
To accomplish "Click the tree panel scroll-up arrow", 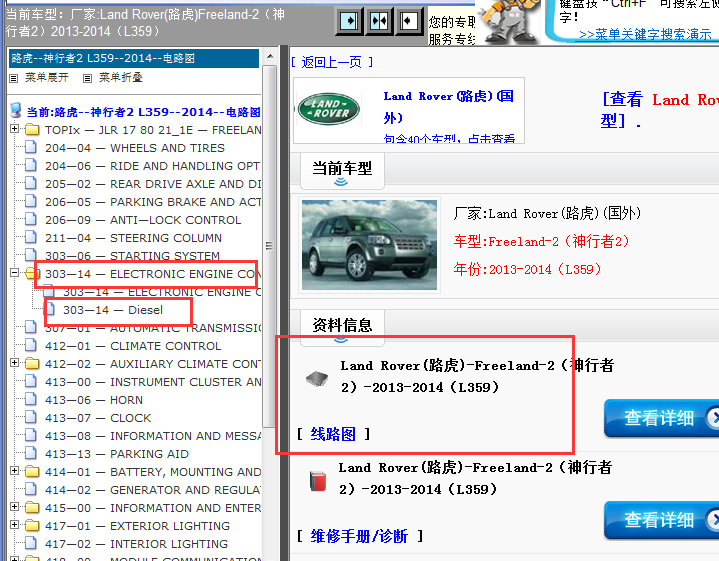I will pyautogui.click(x=270, y=56).
